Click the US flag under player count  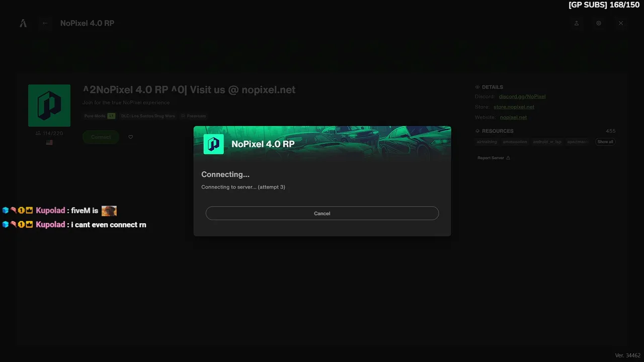(49, 142)
